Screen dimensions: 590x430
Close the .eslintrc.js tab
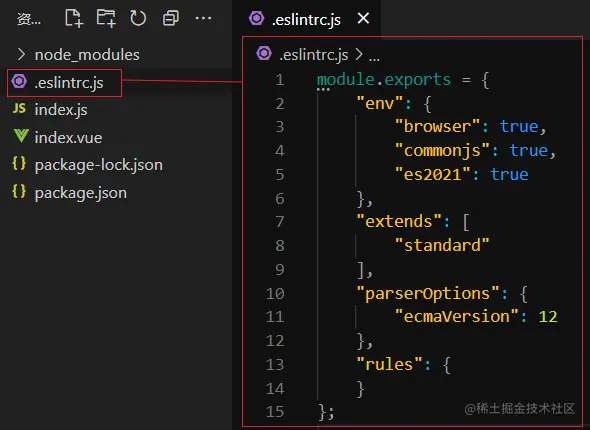click(x=363, y=18)
